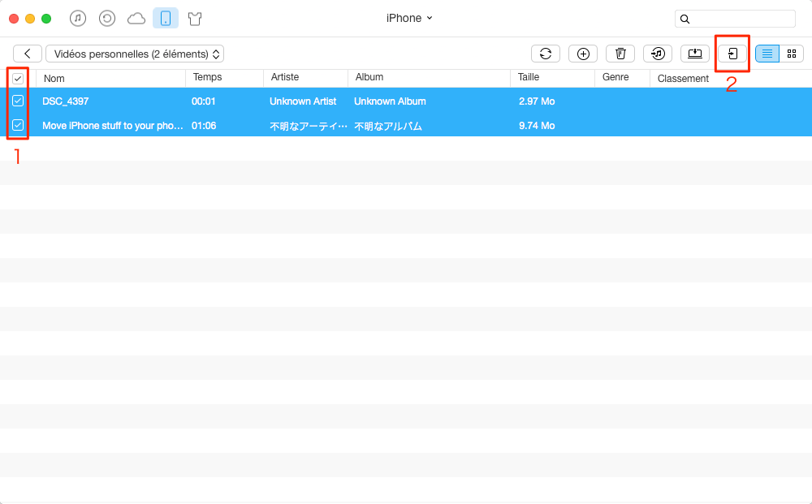Select the DSC_4397 video name

(x=66, y=101)
